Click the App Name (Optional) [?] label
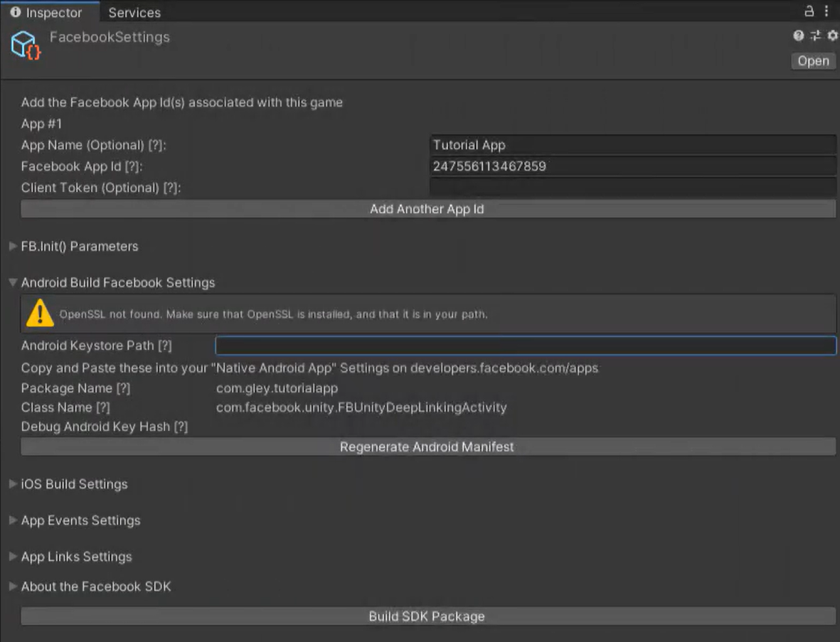 (x=94, y=145)
